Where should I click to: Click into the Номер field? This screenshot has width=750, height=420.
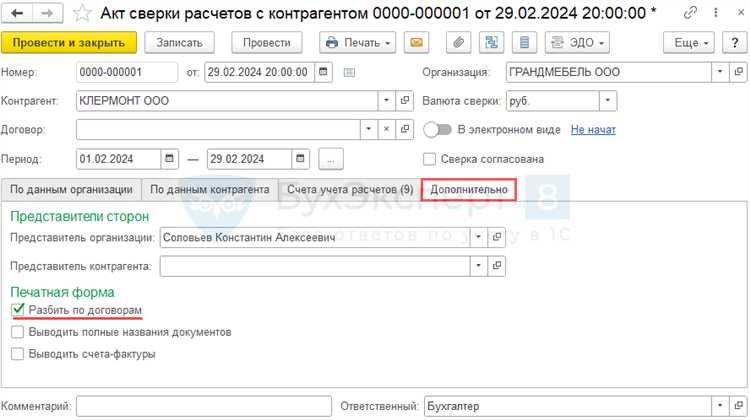click(127, 72)
